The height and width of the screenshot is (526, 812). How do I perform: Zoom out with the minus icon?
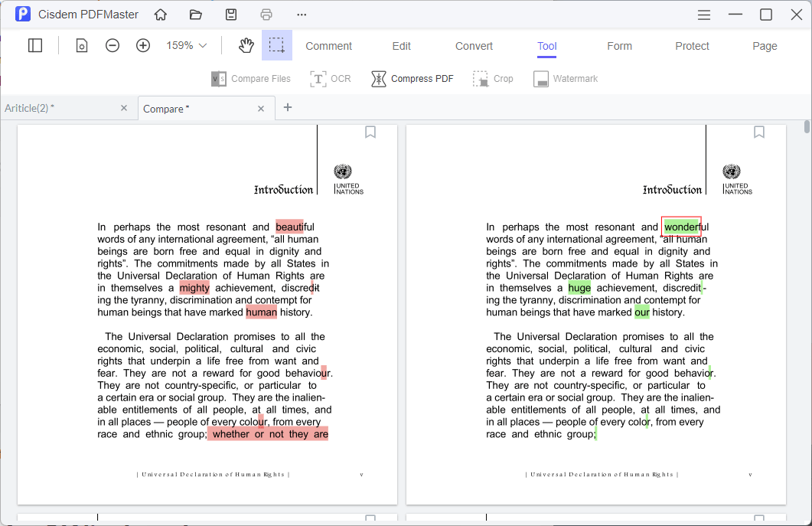(x=113, y=46)
